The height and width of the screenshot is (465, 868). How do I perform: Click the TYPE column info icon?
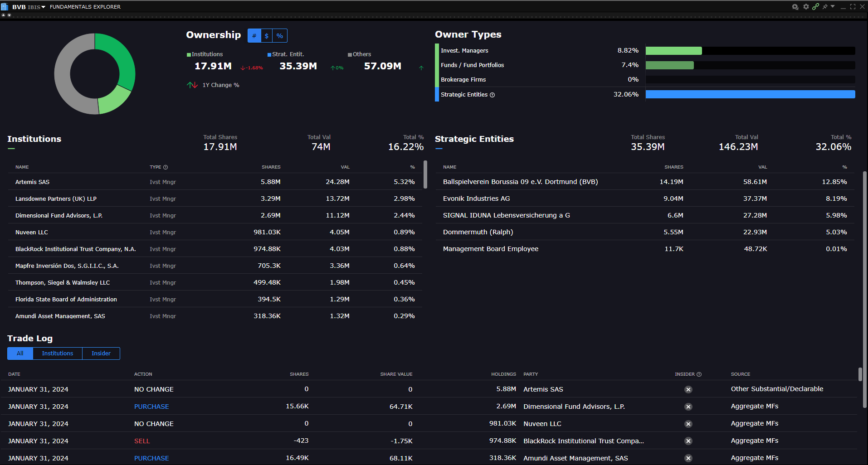tap(166, 167)
